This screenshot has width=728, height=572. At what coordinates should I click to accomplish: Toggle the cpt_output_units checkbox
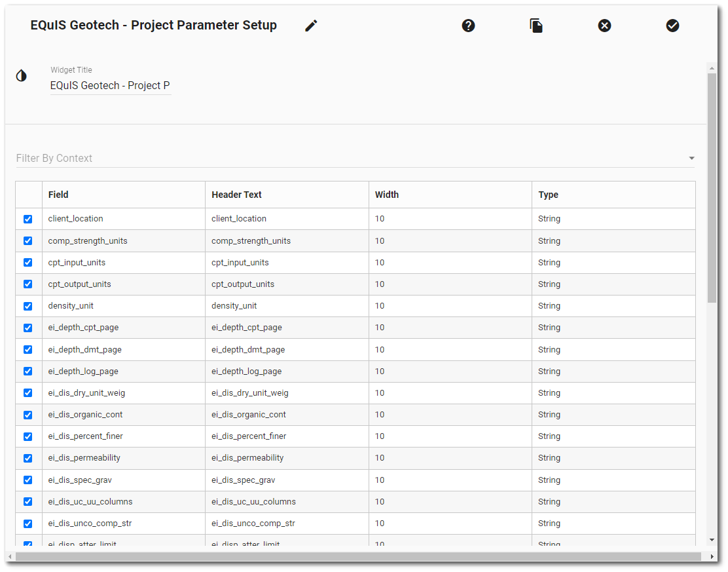pos(28,284)
